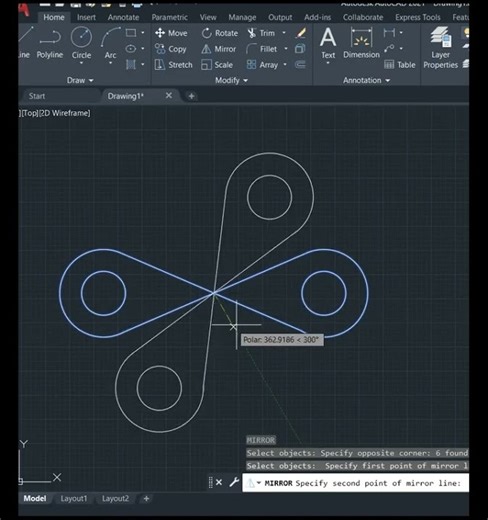Open the Linear dimension dropdown arrow
The width and height of the screenshot is (488, 520).
(401, 33)
